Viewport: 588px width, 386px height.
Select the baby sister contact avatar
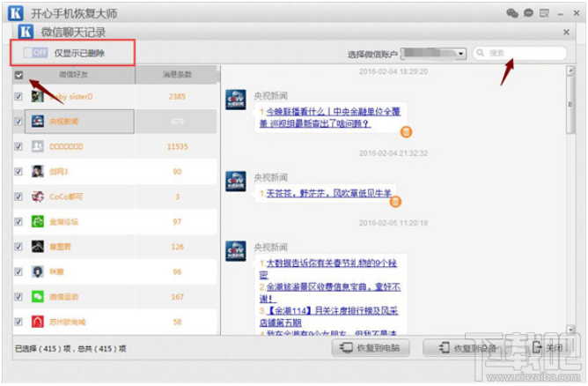38,97
